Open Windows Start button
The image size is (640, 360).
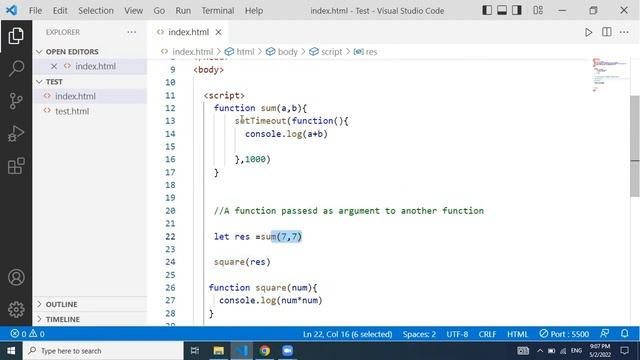coord(11,351)
